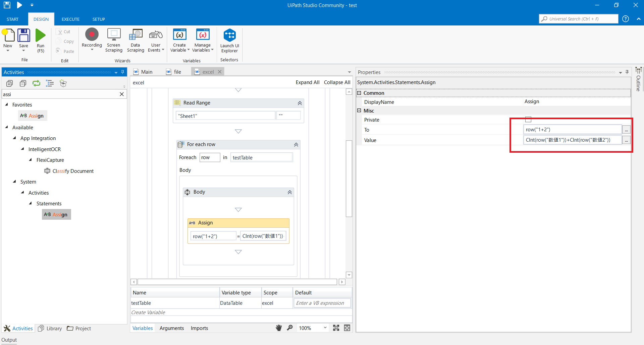Click the testTable default value field
644x345 pixels.
pos(322,303)
